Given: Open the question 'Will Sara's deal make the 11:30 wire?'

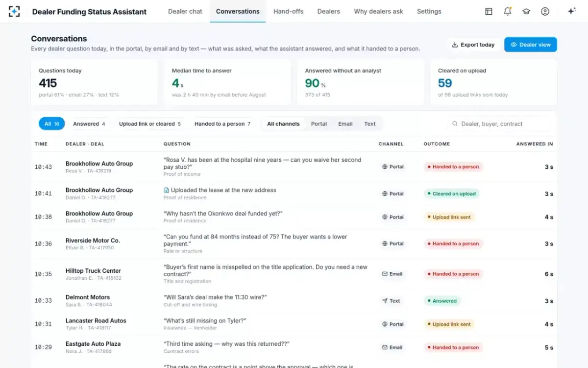Looking at the screenshot, I should 215,297.
